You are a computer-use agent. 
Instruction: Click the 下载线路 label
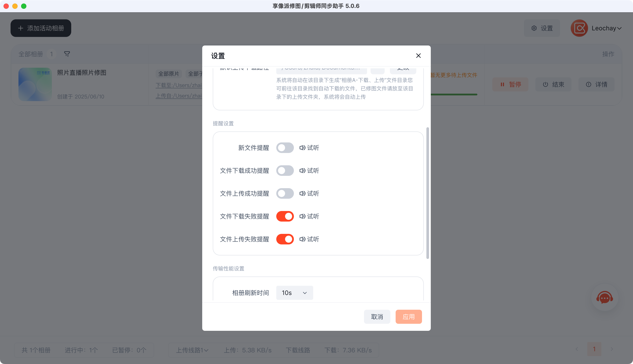point(298,350)
